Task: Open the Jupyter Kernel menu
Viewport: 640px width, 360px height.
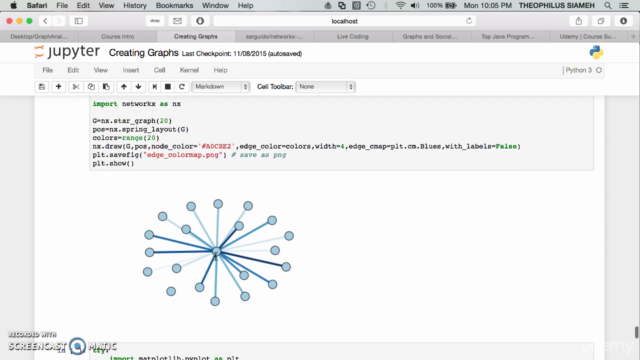Action: [189, 70]
